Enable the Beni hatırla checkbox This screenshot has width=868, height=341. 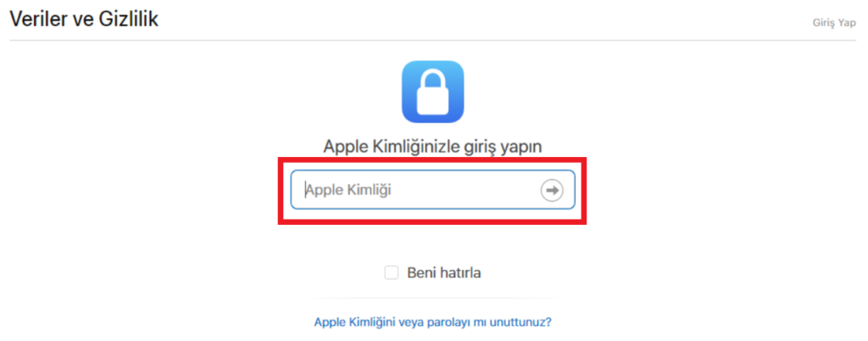[x=392, y=273]
